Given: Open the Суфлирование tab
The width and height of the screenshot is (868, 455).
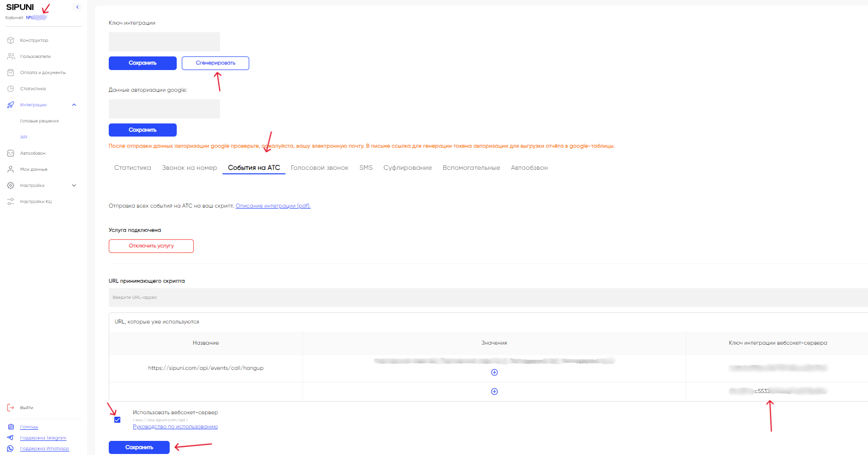Looking at the screenshot, I should [x=408, y=168].
